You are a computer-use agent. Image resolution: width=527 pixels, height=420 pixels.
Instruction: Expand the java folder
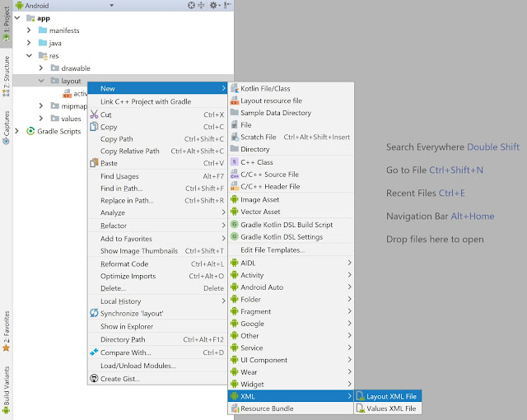pos(29,43)
